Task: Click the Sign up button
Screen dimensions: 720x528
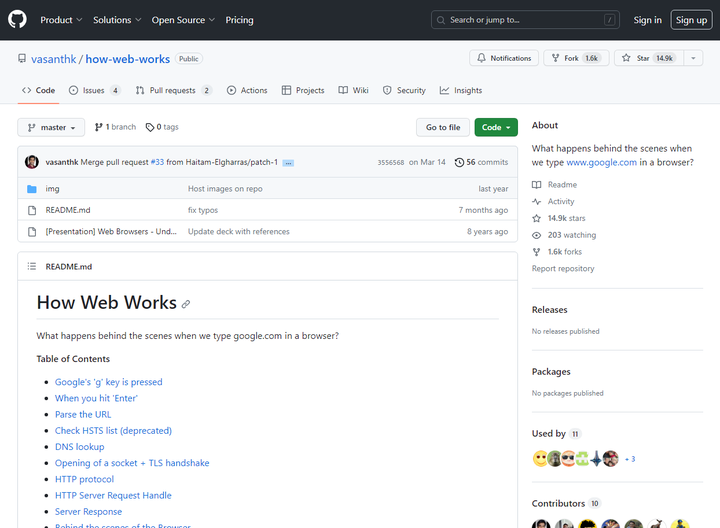Action: tap(691, 20)
